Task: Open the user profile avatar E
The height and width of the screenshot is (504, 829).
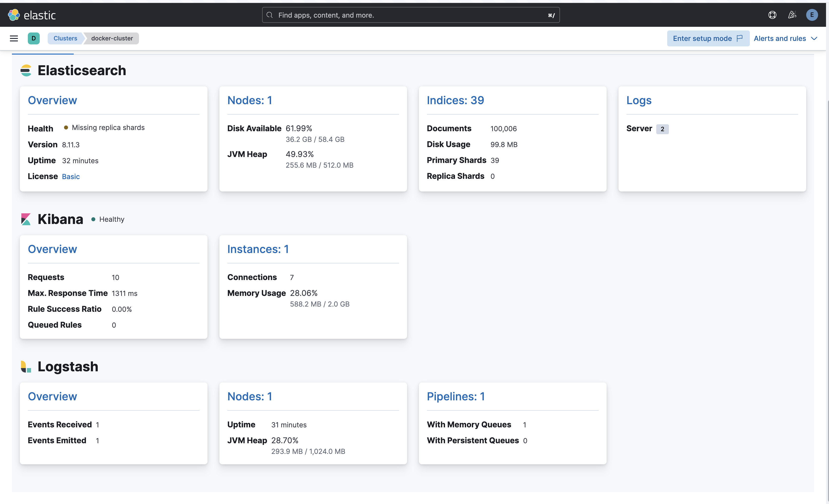Action: [x=812, y=15]
